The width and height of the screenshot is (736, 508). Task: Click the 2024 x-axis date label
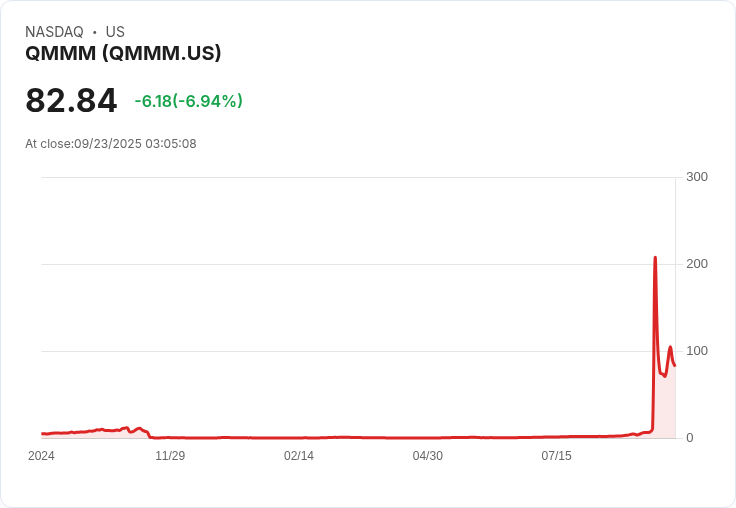coord(42,456)
